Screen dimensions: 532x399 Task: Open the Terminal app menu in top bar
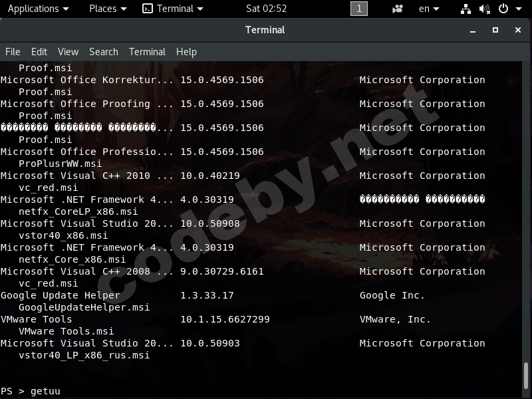point(180,9)
